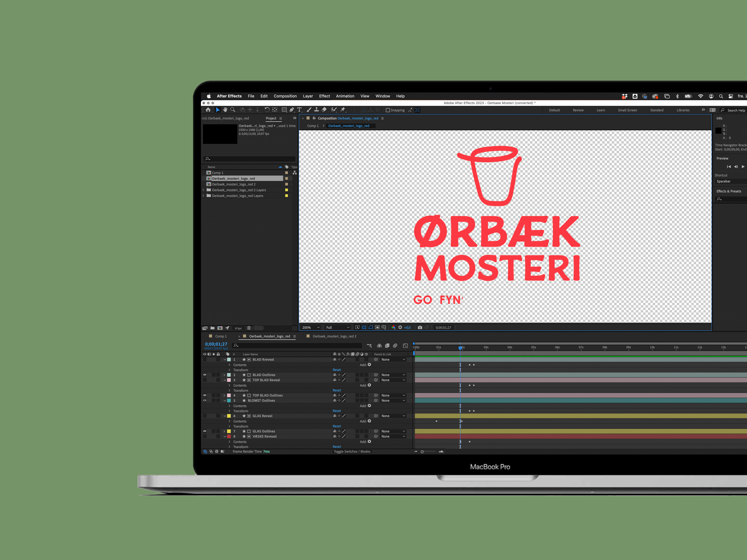
Task: Toggle mask and shape path visibility icon
Action: tap(371, 327)
